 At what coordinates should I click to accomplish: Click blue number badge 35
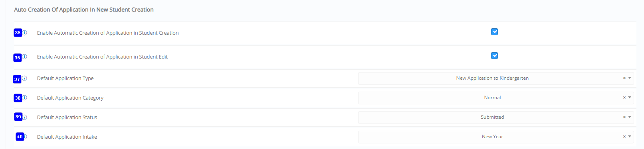(x=18, y=33)
